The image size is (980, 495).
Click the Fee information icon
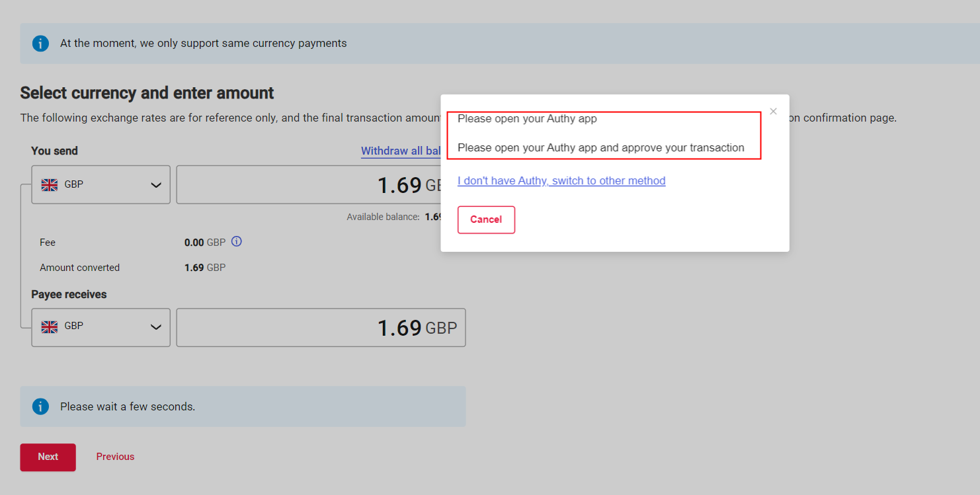pyautogui.click(x=237, y=242)
